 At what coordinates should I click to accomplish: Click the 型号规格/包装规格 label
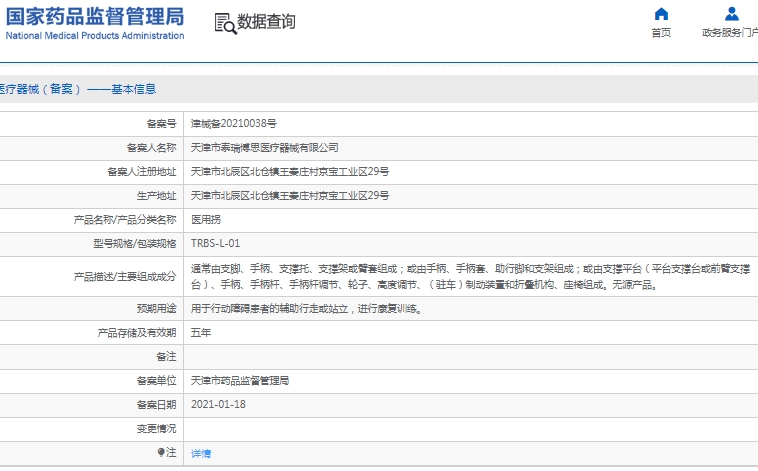coord(134,243)
